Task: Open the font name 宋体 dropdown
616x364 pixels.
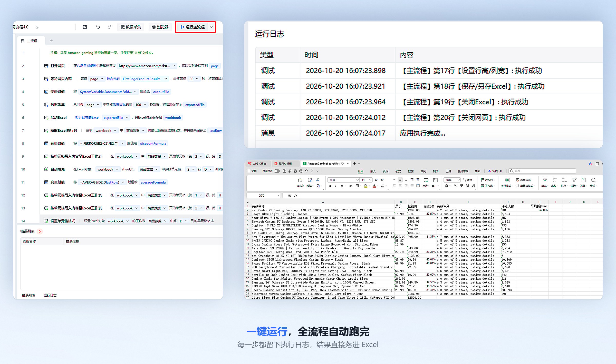Action: (343, 180)
